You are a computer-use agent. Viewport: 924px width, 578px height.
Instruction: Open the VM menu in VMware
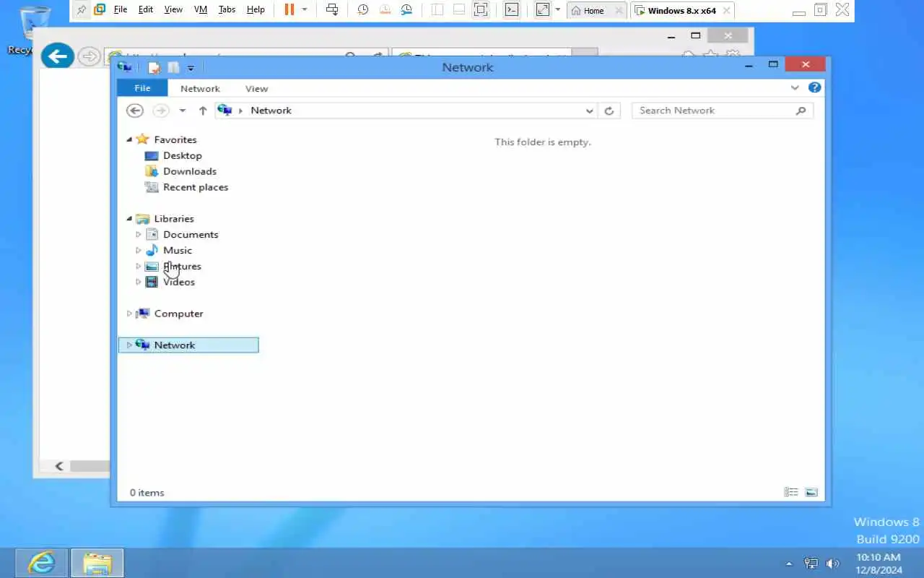pos(201,10)
